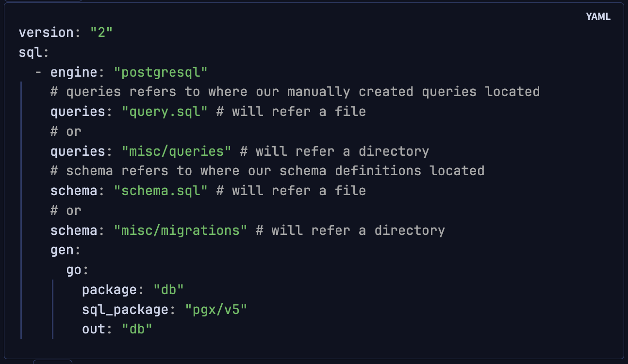Click the YAML language label
The width and height of the screenshot is (628, 364).
click(x=598, y=17)
